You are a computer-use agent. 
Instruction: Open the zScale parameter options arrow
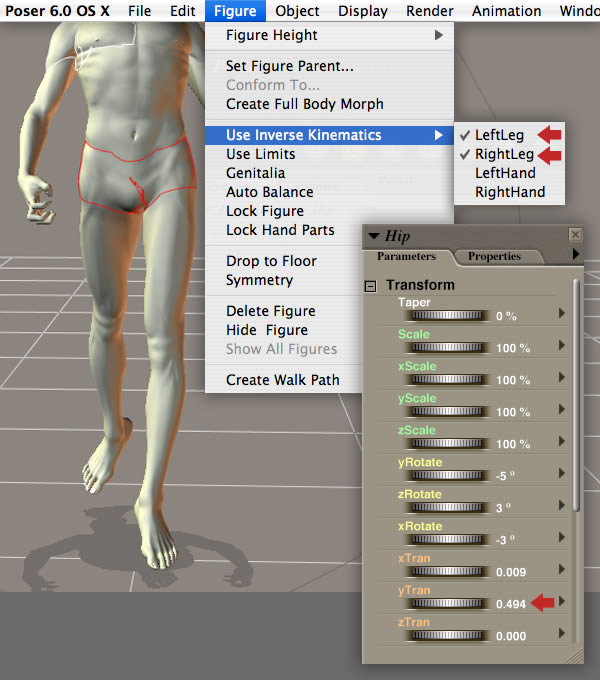pyautogui.click(x=562, y=441)
